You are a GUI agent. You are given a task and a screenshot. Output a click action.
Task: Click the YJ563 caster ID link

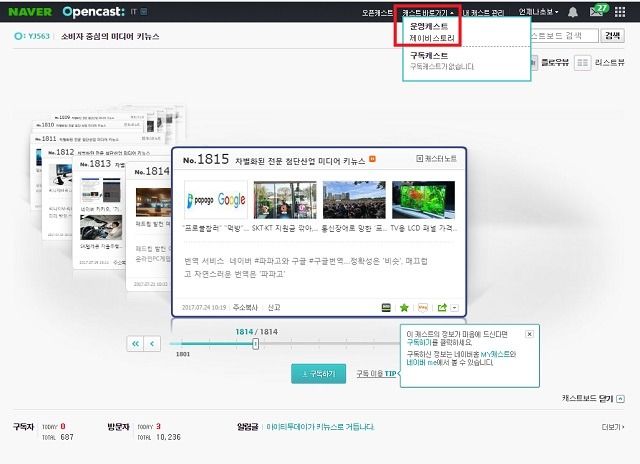pyautogui.click(x=32, y=36)
